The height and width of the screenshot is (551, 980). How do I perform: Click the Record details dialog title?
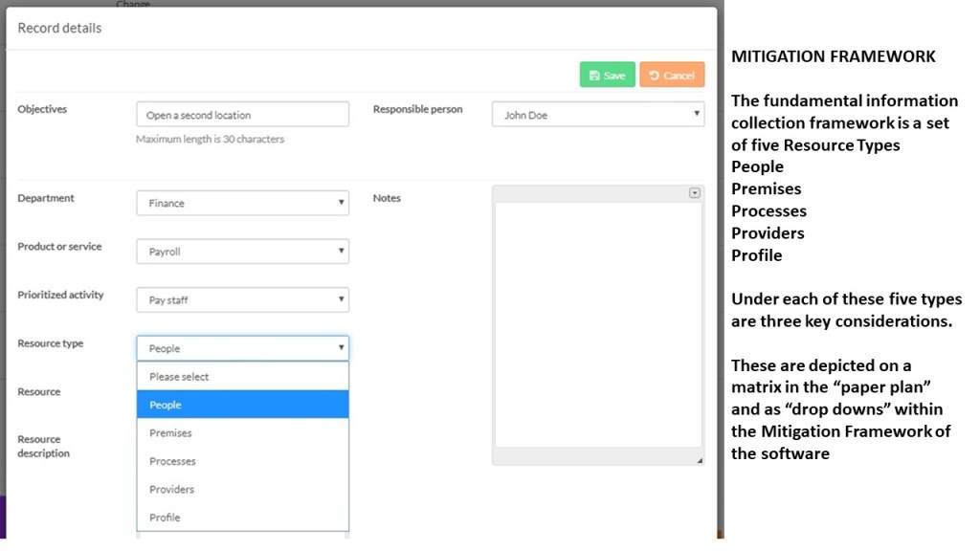(x=59, y=28)
